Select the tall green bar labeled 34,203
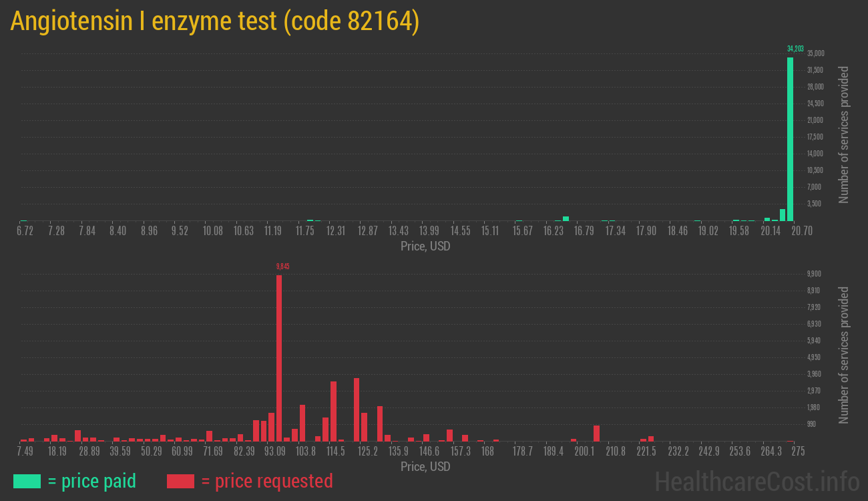The image size is (868, 501). (791, 134)
